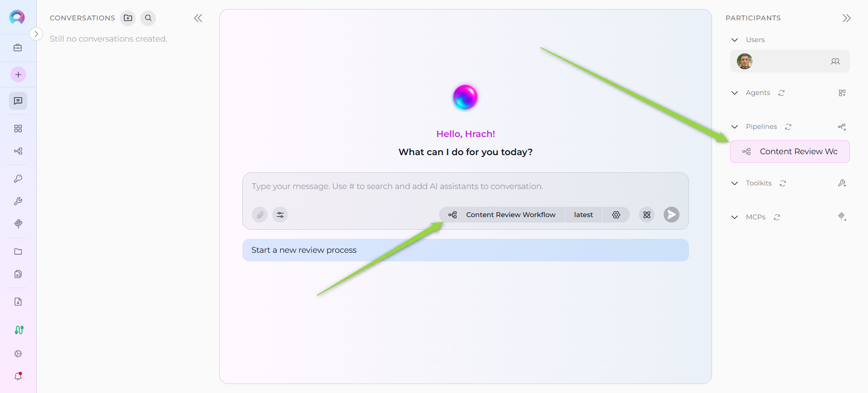Search conversations with the magnifier icon

[x=148, y=18]
